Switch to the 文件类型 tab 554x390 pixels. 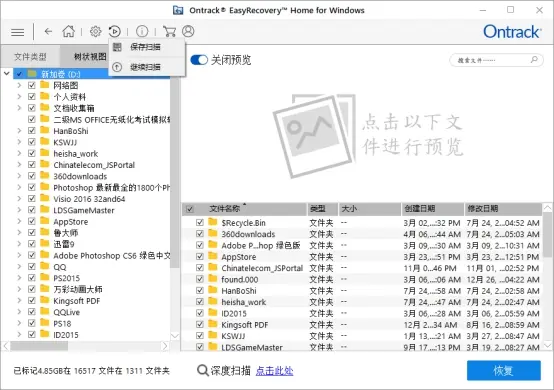tap(30, 57)
